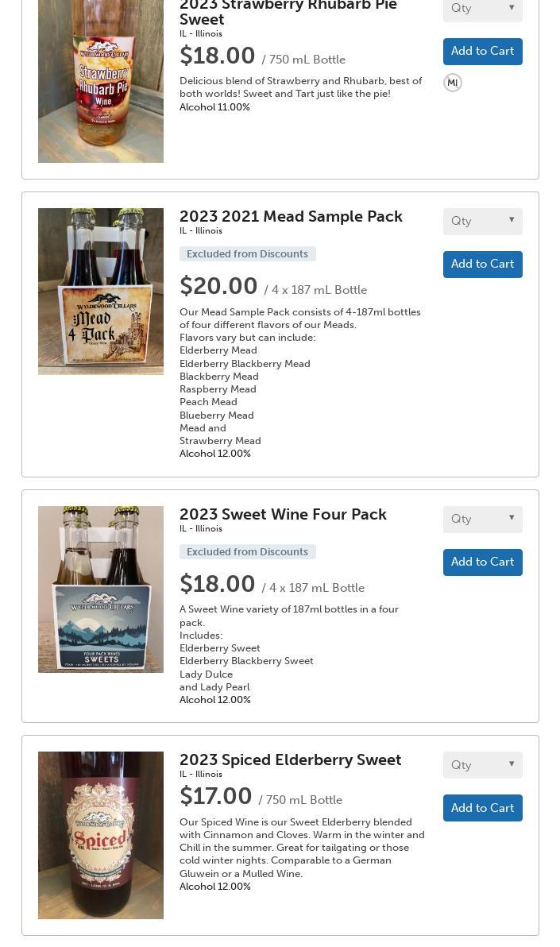This screenshot has height=947, width=560.
Task: Open the Strawberry Rhubarb Pie bottle image
Action: (101, 79)
